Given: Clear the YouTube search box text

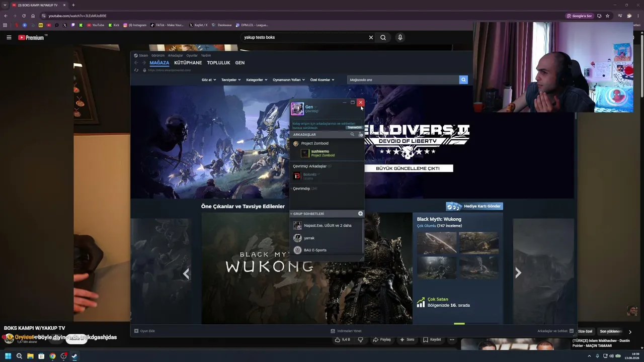Looking at the screenshot, I should 371,37.
